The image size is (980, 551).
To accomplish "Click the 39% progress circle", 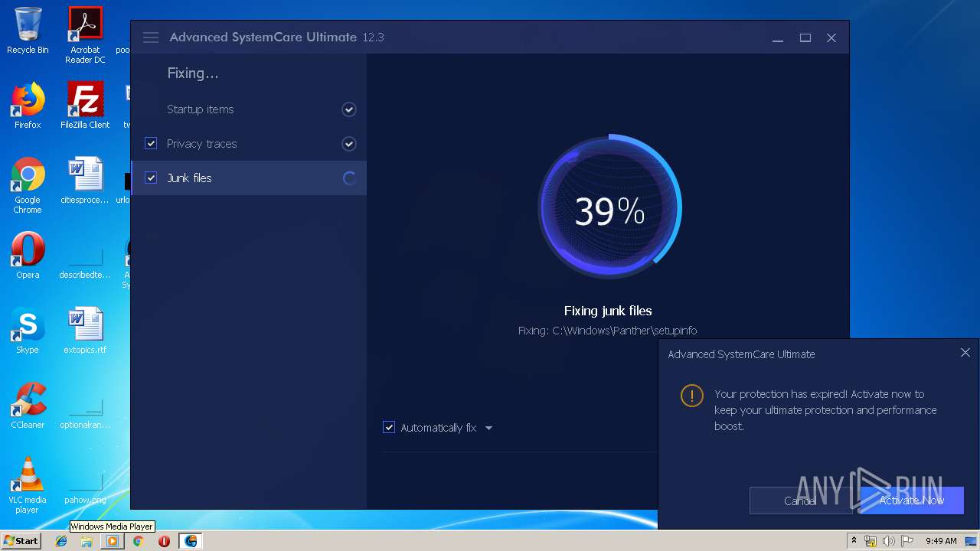I will (x=609, y=207).
